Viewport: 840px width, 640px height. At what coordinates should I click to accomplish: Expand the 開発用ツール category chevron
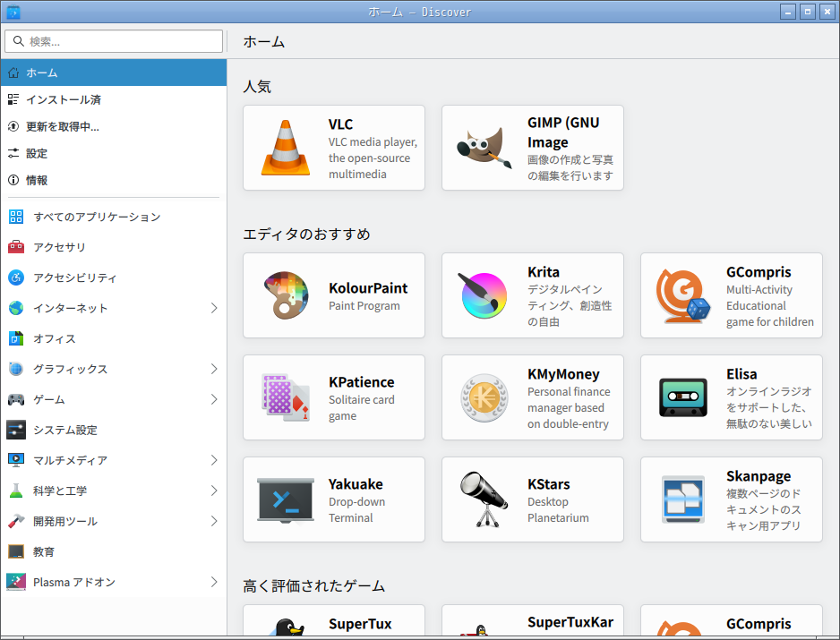coord(214,521)
